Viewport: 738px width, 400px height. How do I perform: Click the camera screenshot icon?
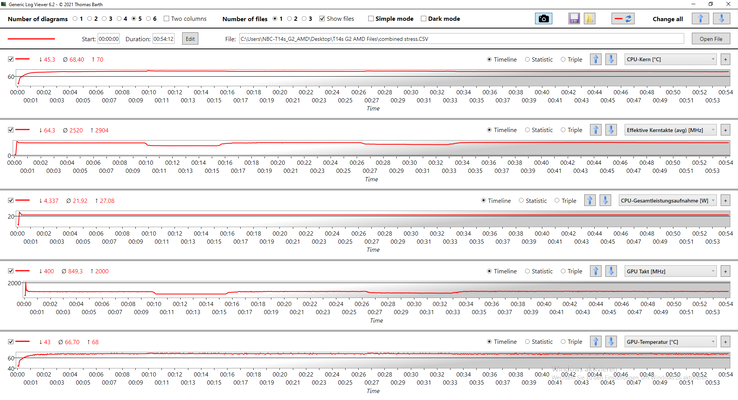tap(544, 19)
